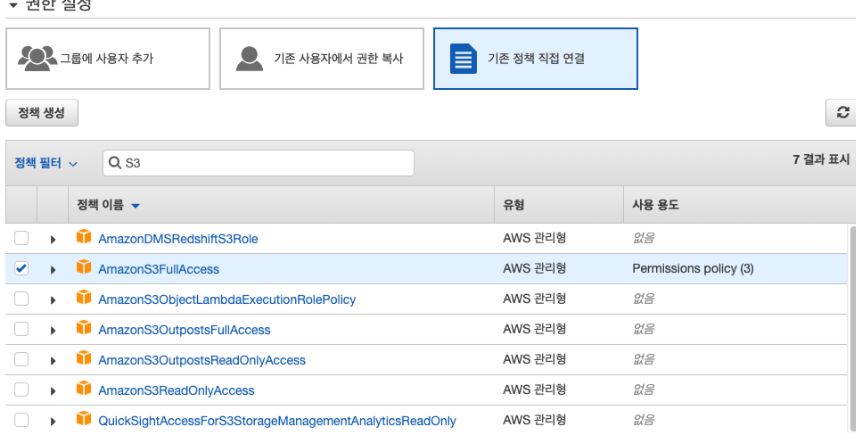
Task: Click 없음 in the AmazonS3OutpostsFullAccess row
Action: point(643,329)
